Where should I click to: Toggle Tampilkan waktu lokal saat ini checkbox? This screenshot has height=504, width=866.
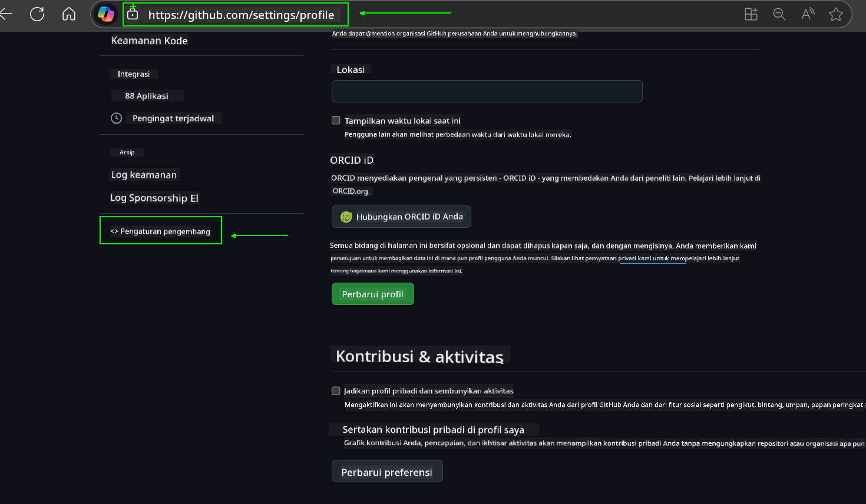(336, 121)
